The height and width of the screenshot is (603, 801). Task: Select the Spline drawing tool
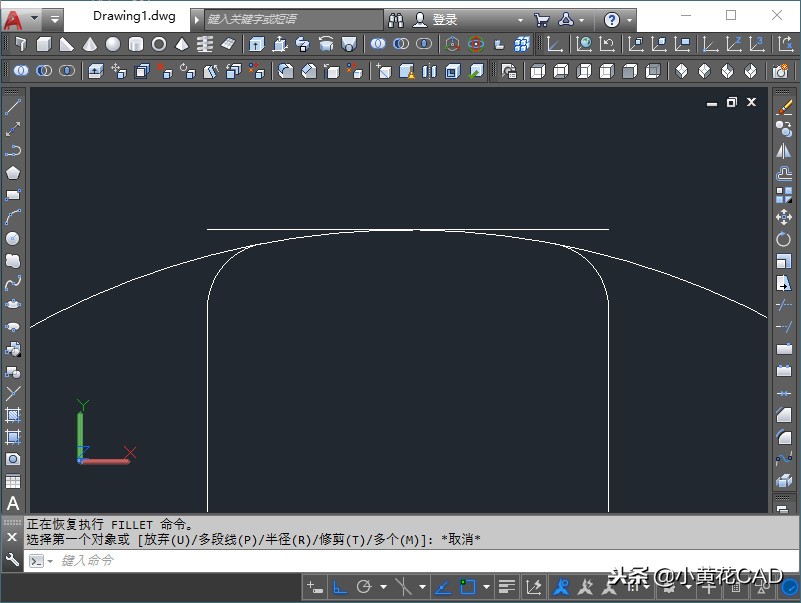[12, 281]
